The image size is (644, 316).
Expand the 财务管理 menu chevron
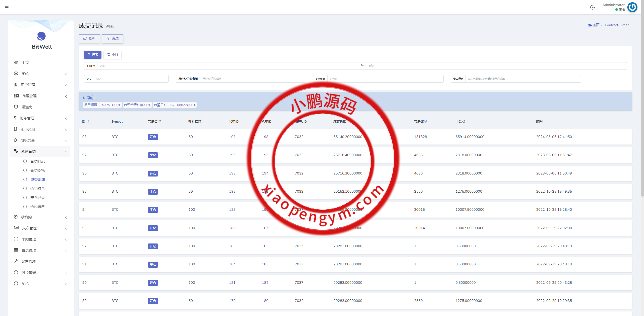click(x=66, y=119)
